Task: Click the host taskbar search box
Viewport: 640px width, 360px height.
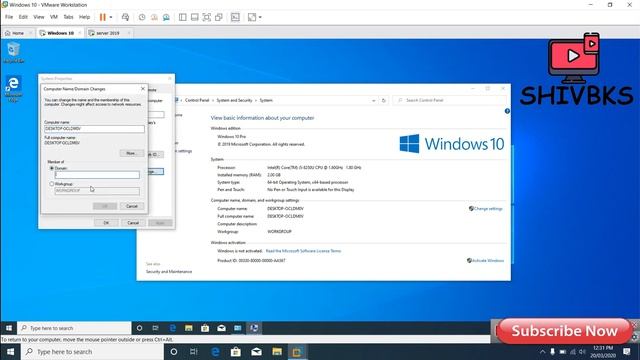Action: click(x=92, y=352)
